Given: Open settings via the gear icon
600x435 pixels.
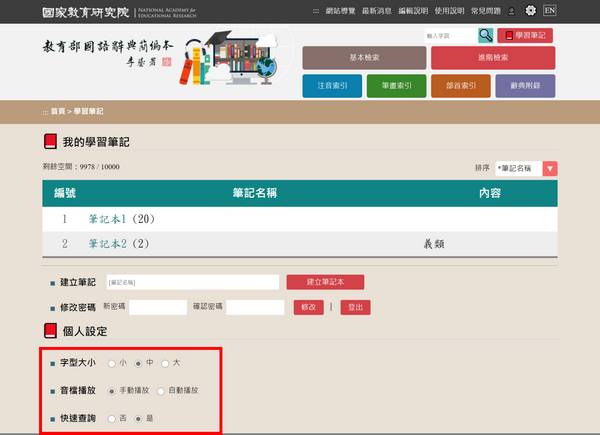Looking at the screenshot, I should pos(530,10).
